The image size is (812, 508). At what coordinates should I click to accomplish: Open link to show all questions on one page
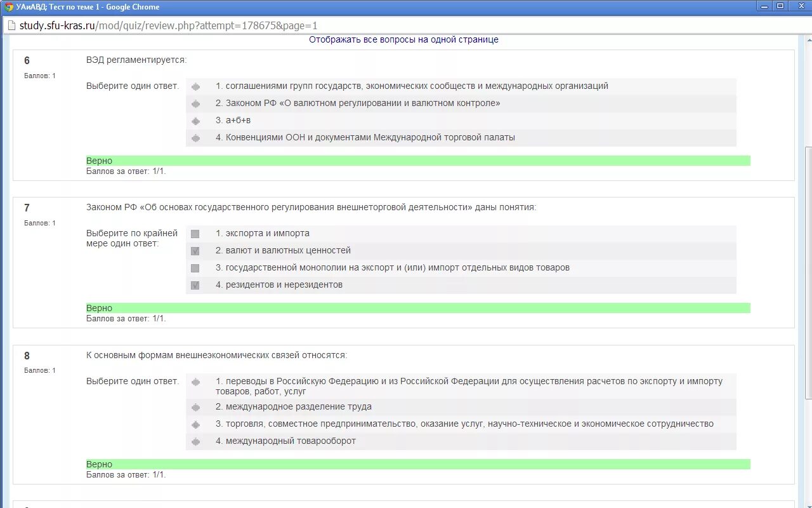(x=403, y=39)
